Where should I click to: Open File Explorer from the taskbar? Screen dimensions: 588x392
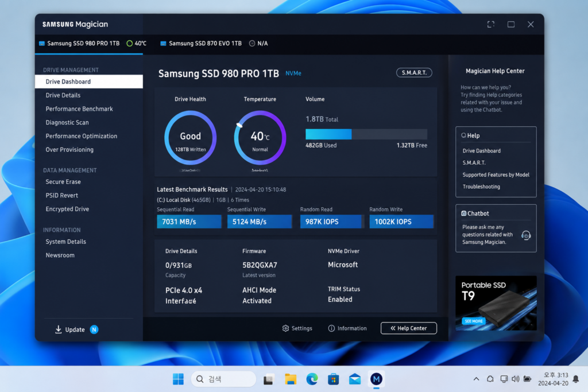(x=290, y=379)
